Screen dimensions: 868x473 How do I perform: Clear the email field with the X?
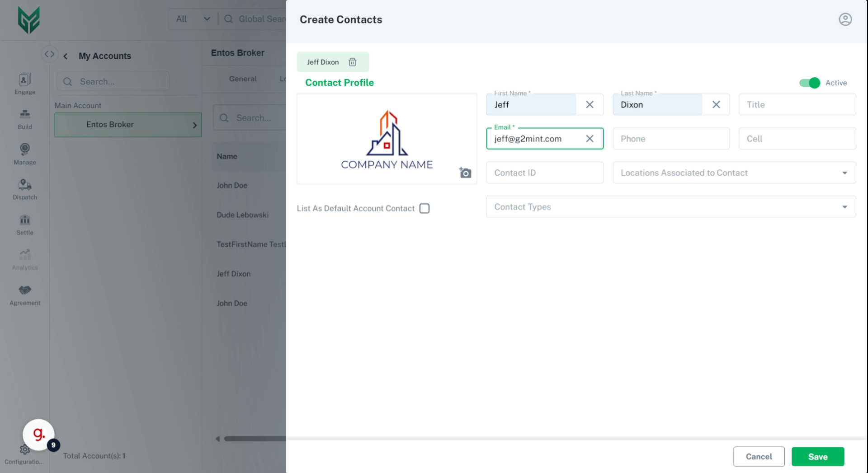coord(590,139)
